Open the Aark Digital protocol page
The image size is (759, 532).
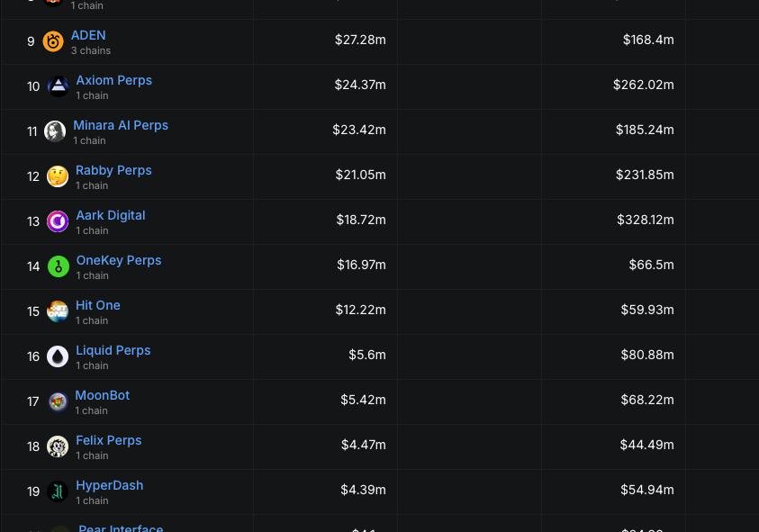click(x=111, y=215)
